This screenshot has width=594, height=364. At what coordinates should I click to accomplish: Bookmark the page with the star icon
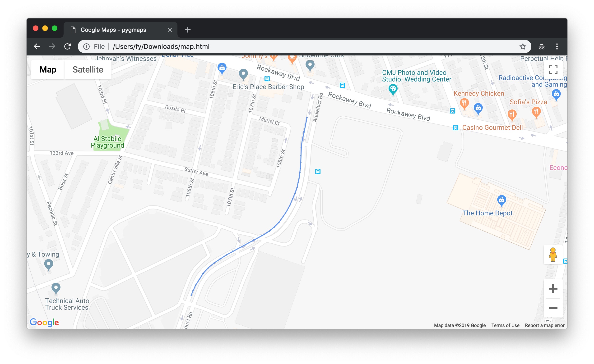click(522, 46)
